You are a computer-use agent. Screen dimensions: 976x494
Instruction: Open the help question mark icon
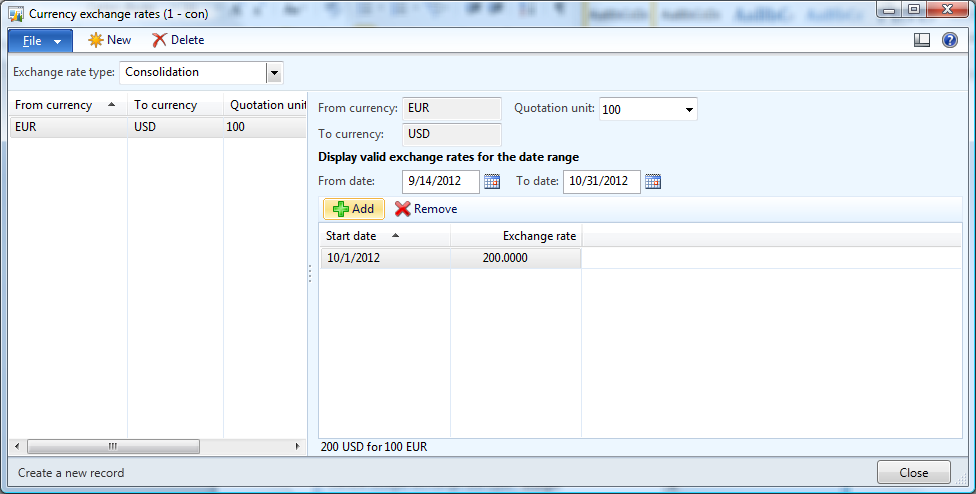[949, 40]
